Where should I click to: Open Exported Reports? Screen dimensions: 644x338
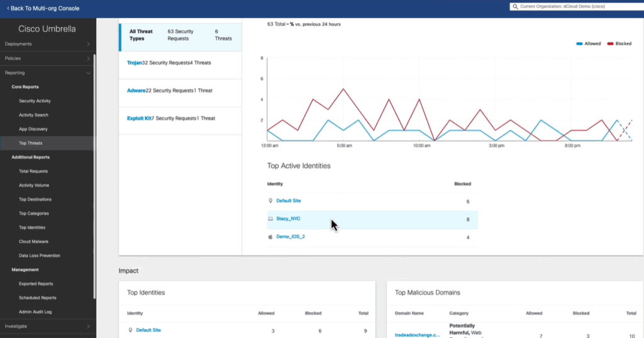[36, 284]
